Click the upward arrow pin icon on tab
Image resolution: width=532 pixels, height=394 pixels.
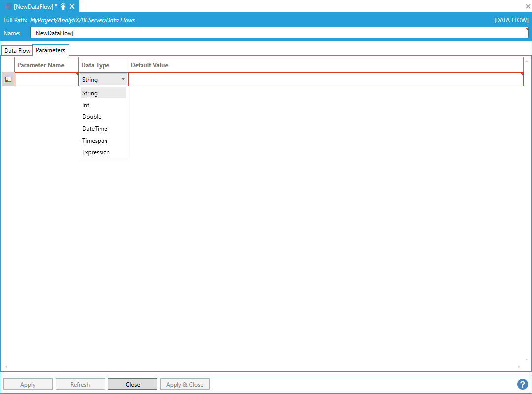tap(63, 6)
